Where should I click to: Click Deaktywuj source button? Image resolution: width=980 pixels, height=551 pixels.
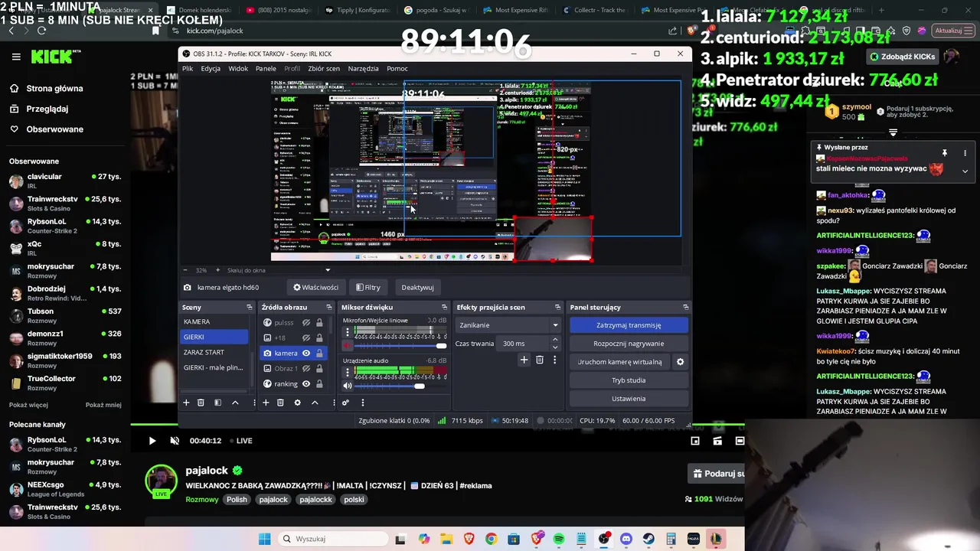coord(417,288)
